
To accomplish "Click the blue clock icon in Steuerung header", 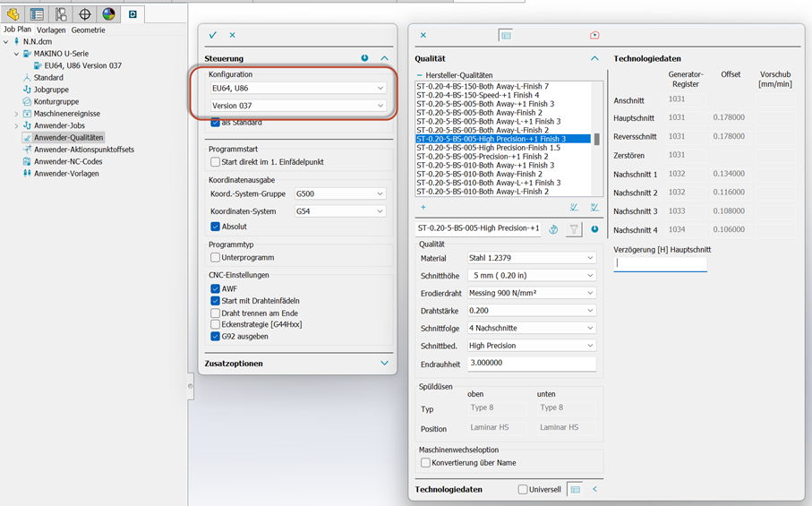I will [364, 58].
